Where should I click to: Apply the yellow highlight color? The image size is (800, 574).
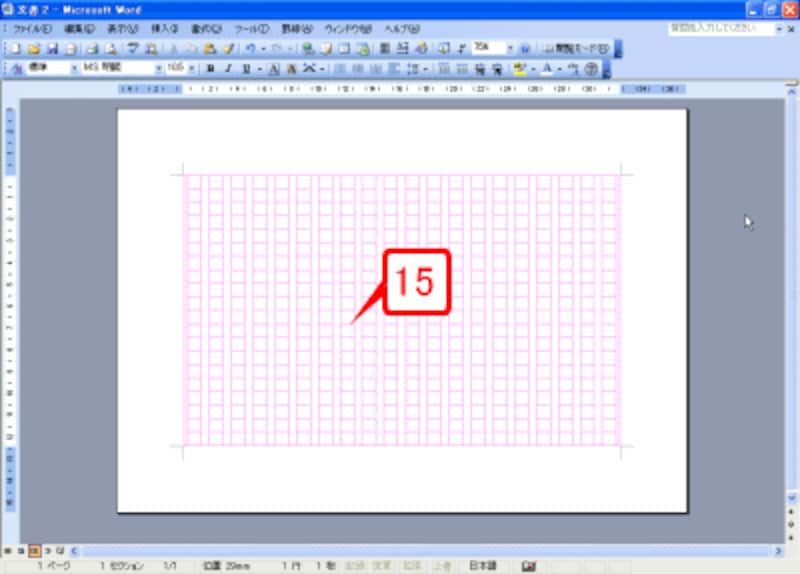[519, 69]
